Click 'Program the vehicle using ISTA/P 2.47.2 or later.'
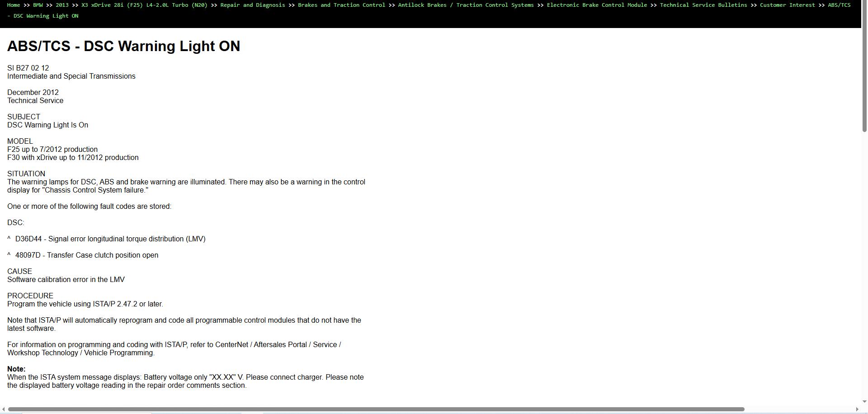 click(x=85, y=304)
